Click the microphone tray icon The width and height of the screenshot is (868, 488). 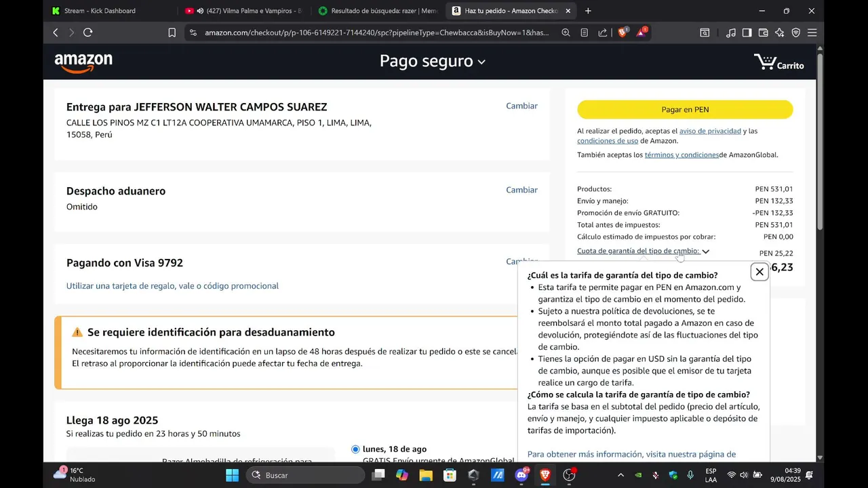690,475
